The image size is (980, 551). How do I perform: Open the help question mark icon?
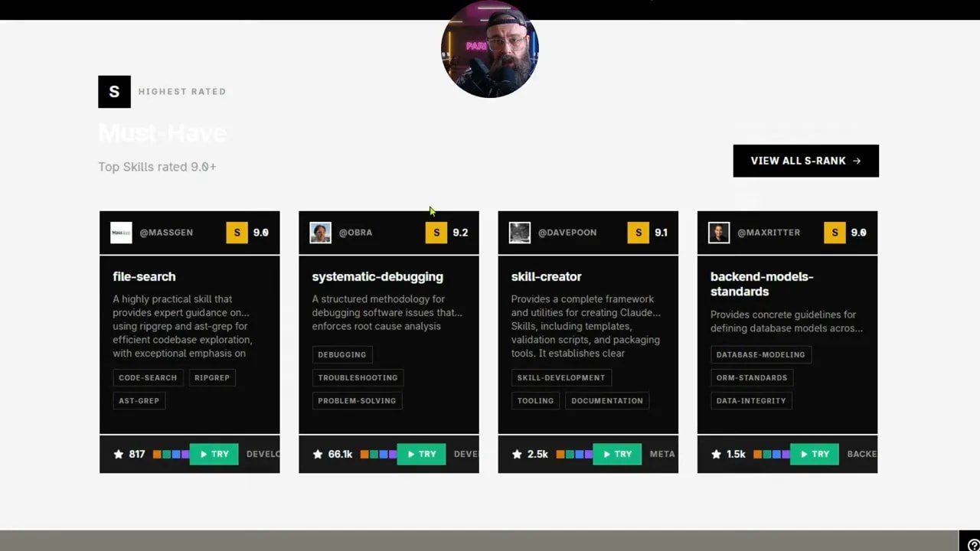coord(972,544)
